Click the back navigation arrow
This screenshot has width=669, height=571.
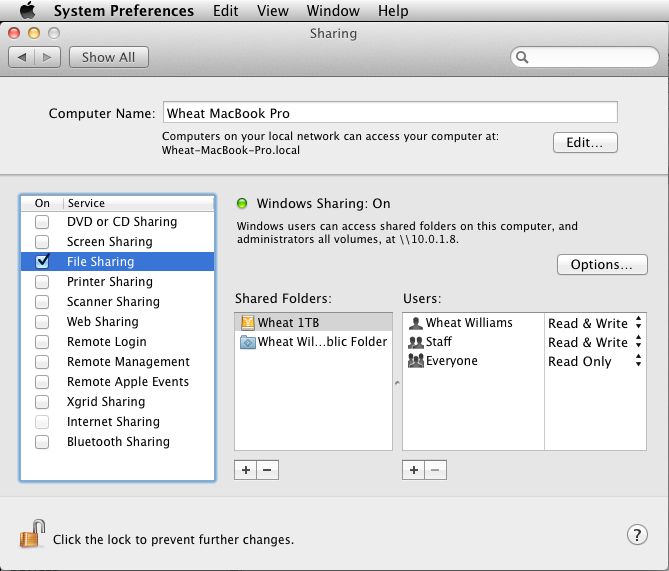point(22,57)
